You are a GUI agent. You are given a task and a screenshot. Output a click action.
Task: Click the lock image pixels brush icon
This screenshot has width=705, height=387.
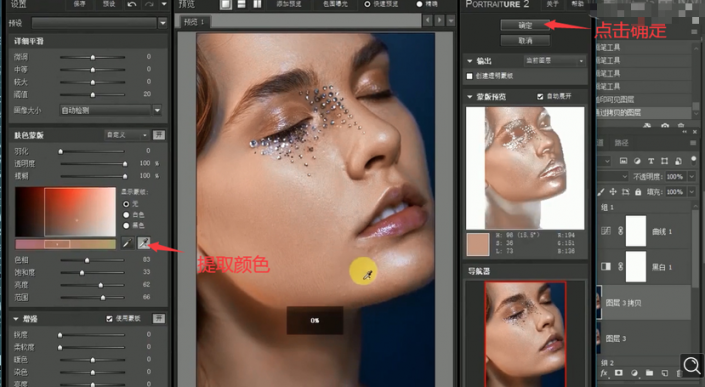[601, 192]
